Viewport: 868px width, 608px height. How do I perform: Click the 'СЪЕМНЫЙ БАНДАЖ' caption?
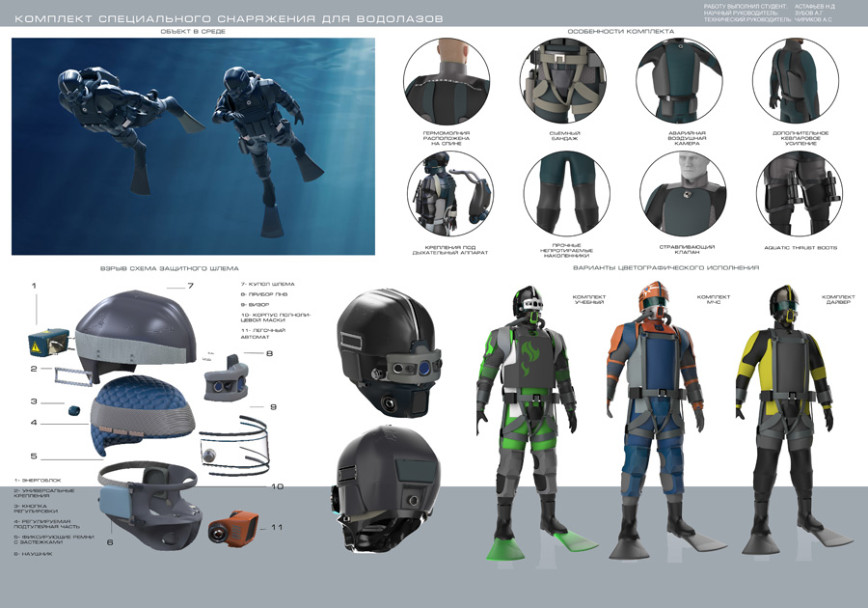point(564,136)
